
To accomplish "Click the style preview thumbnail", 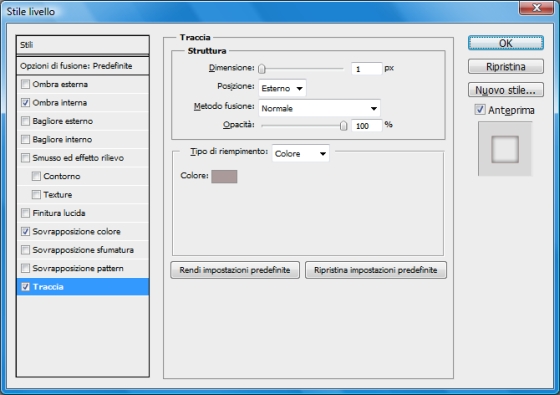I will point(505,149).
